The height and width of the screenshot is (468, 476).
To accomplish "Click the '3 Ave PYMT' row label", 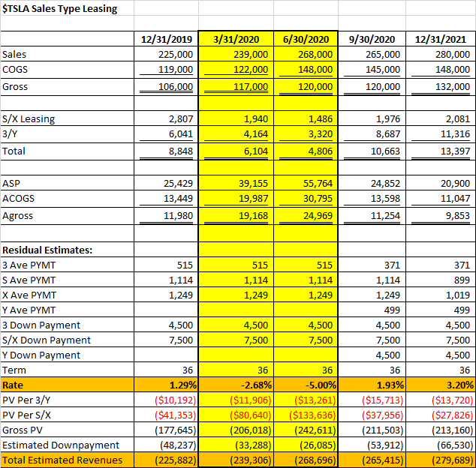I will click(x=29, y=265).
